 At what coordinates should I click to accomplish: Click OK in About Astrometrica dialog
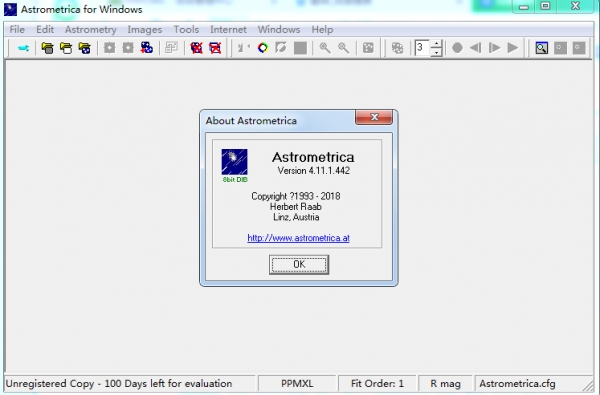pos(299,264)
